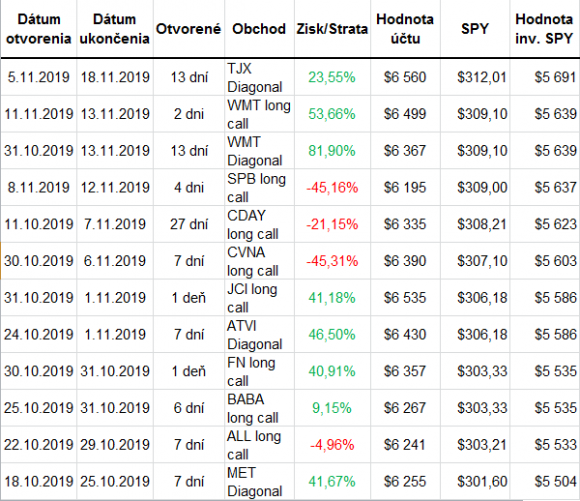The width and height of the screenshot is (580, 501).
Task: Click the 81,90% profit value
Action: [332, 151]
